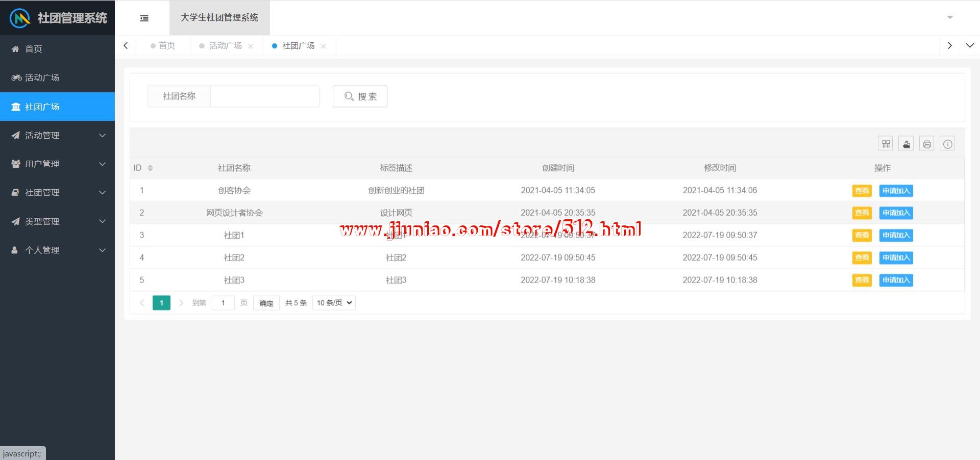Screen dimensions: 980x460
Task: Select the 创客协会 name cell
Action: [x=234, y=190]
